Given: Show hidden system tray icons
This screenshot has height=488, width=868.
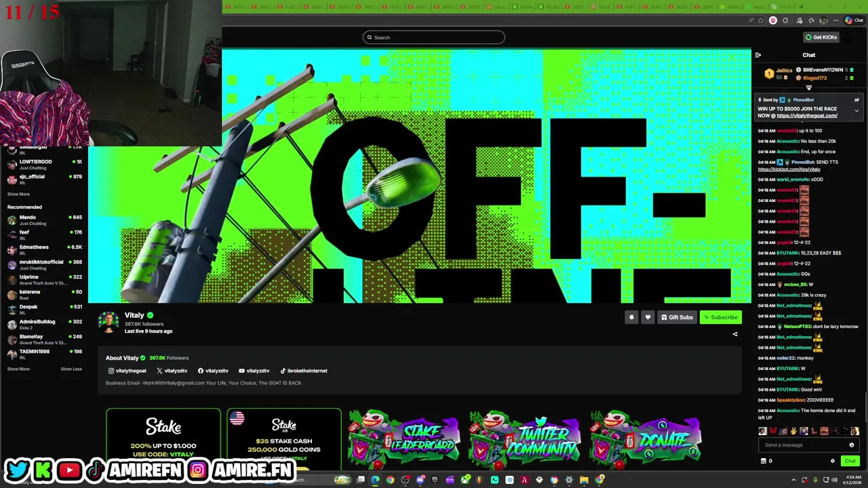Looking at the screenshot, I should click(793, 480).
